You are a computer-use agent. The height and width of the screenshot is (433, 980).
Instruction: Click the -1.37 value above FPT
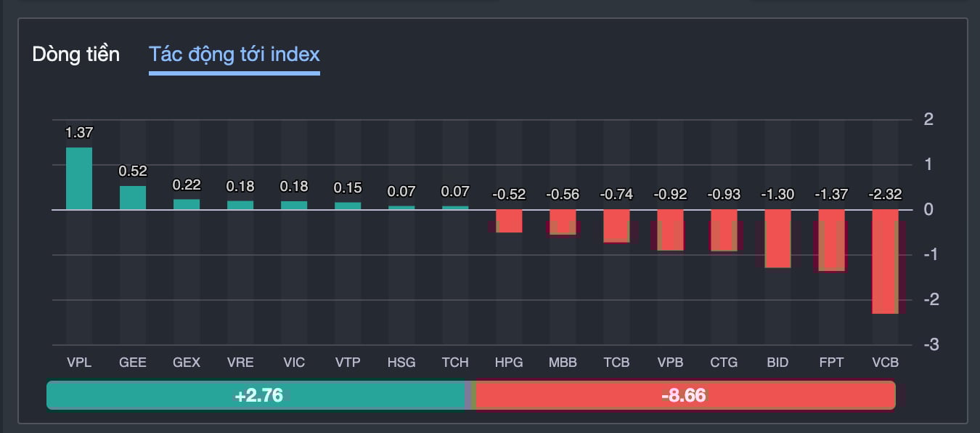[831, 195]
